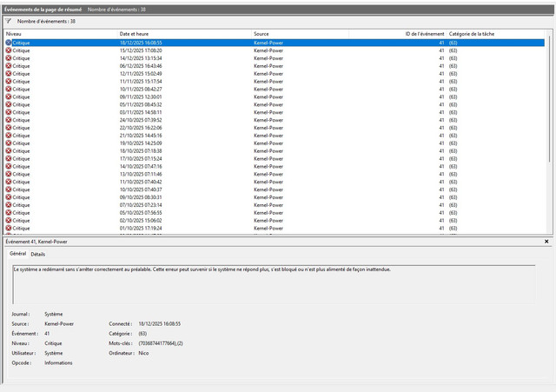Select the event dated 09/11/2025 12:30:01
Screen dimensions: 556x392
(275, 96)
